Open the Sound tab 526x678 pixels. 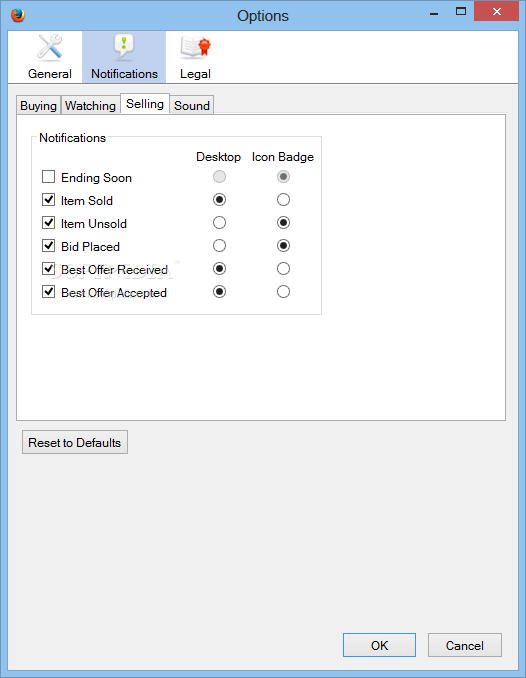click(192, 106)
